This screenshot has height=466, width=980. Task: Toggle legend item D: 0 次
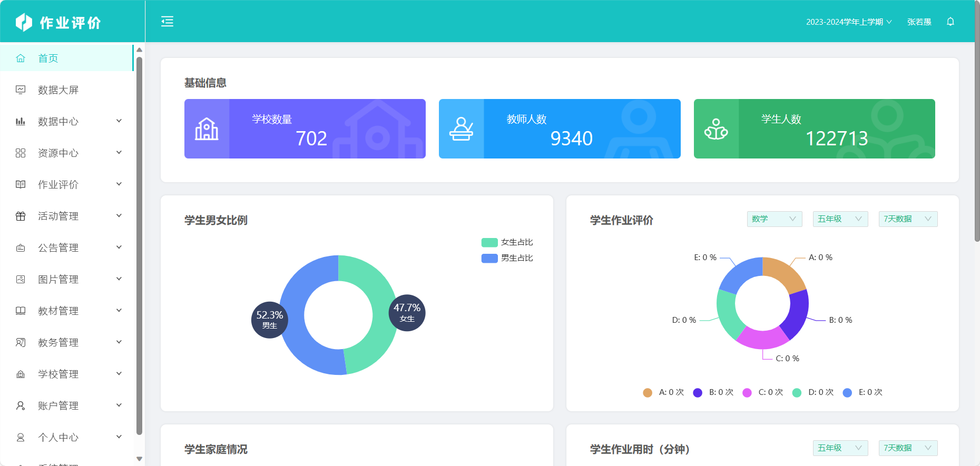click(813, 392)
